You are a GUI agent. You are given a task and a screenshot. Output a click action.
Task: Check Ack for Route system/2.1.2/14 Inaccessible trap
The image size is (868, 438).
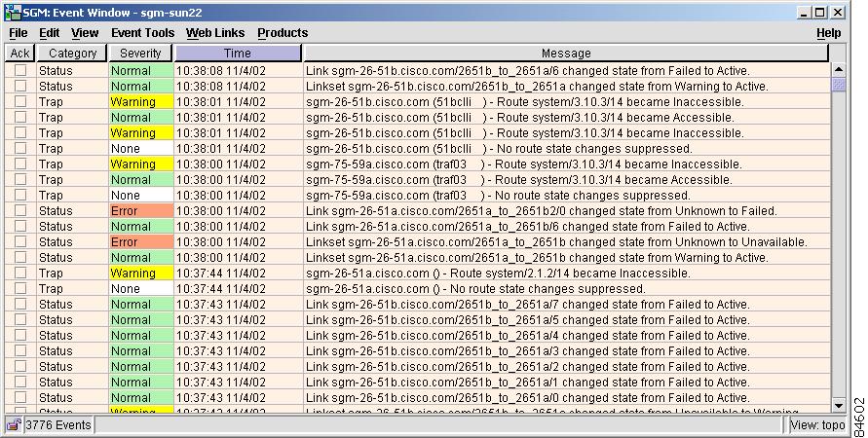tap(20, 274)
